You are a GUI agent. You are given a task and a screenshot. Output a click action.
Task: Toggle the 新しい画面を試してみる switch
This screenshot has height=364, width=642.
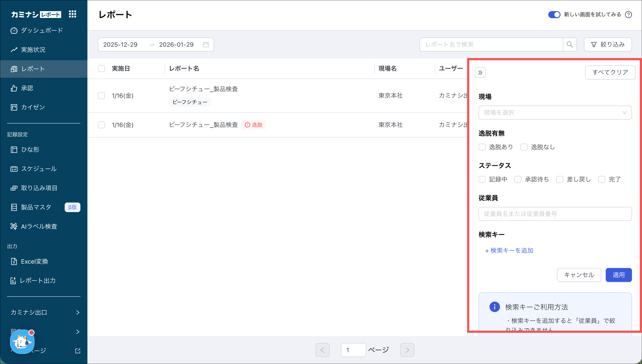554,14
